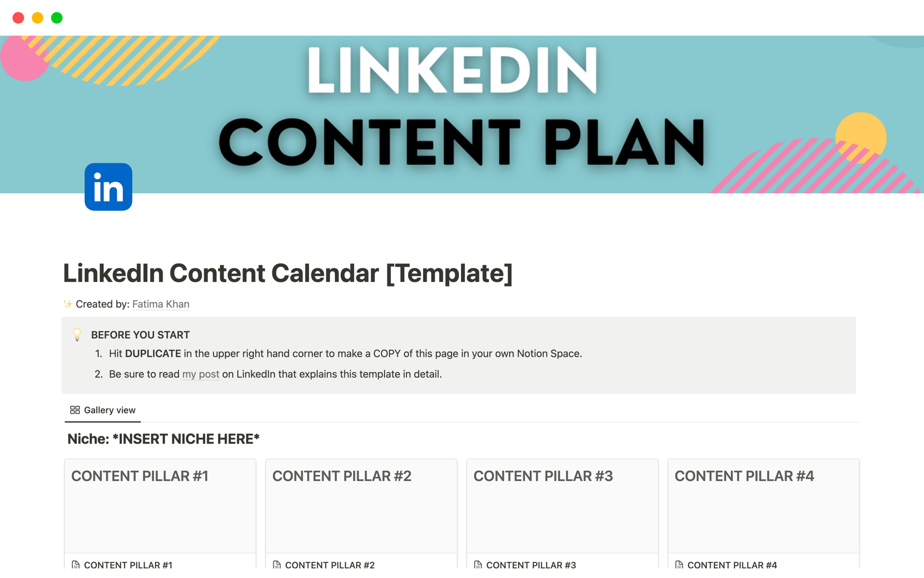Click the LinkedIn page icon
The width and height of the screenshot is (924, 578).
click(108, 187)
